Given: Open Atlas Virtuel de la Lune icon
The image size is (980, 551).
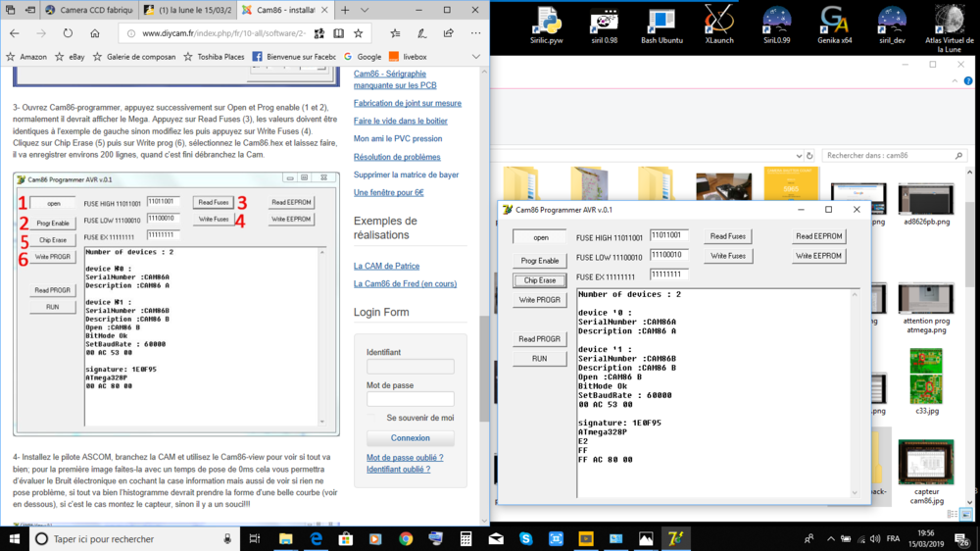Looking at the screenshot, I should 950,27.
